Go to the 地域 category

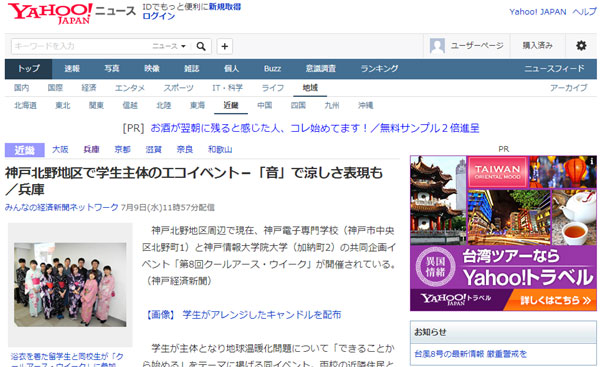[310, 88]
